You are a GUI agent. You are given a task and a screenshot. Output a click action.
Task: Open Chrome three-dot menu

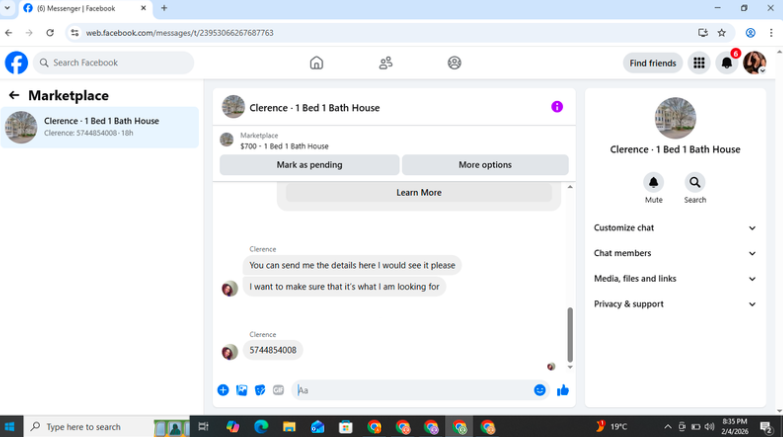(771, 33)
